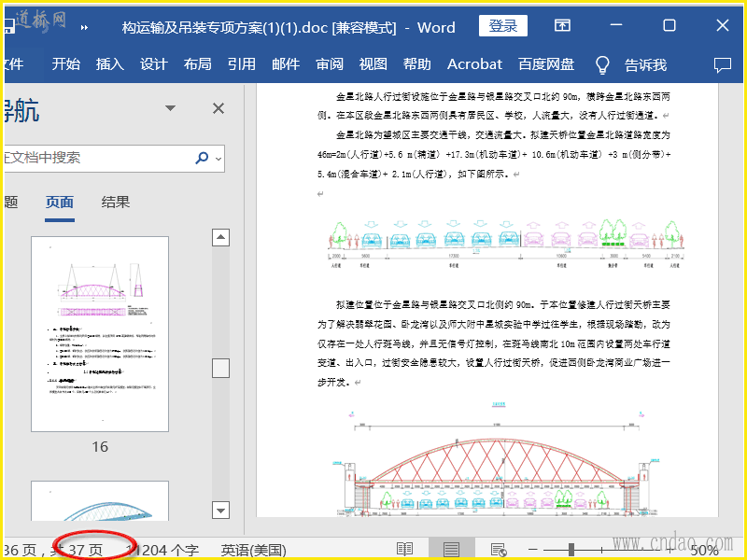747x560 pixels.
Task: Click the page count in status bar
Action: (53, 551)
